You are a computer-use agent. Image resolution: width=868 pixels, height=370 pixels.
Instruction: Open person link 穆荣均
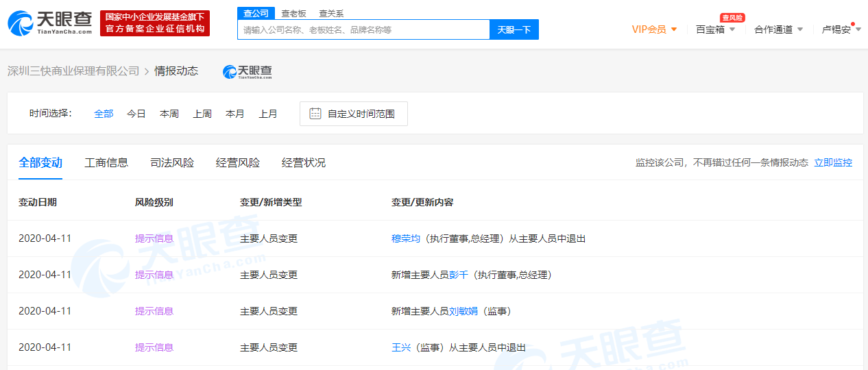click(x=405, y=238)
